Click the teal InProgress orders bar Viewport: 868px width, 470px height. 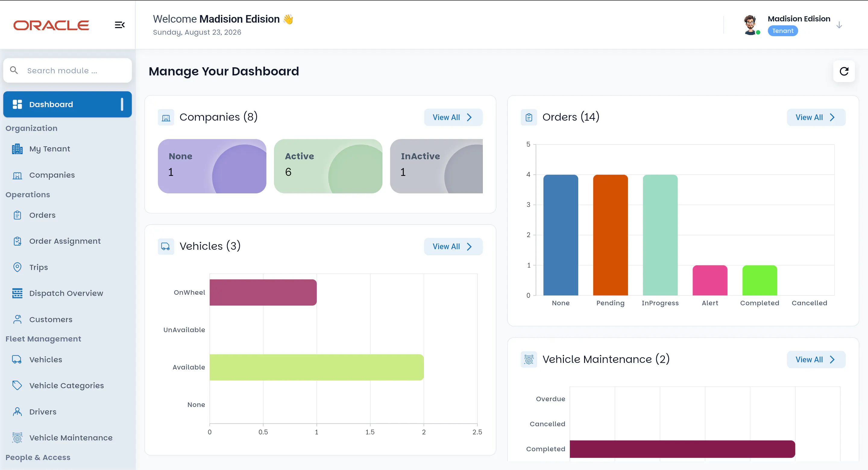coord(660,235)
